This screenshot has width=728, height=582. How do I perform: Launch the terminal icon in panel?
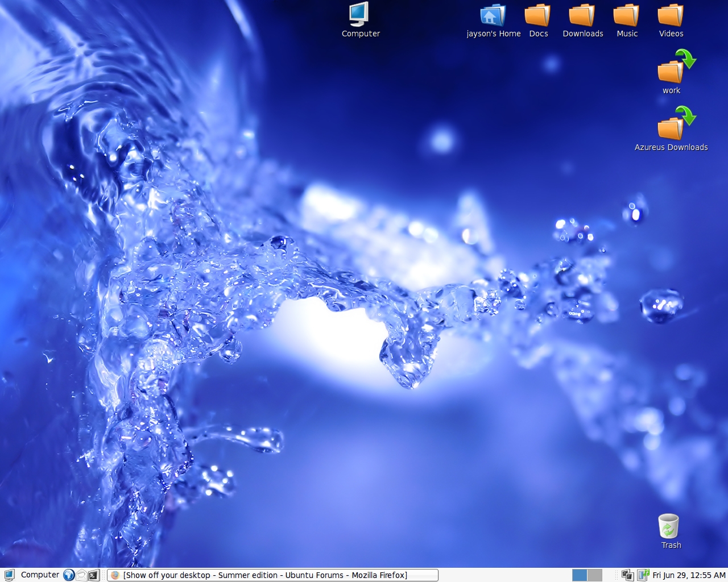94,575
